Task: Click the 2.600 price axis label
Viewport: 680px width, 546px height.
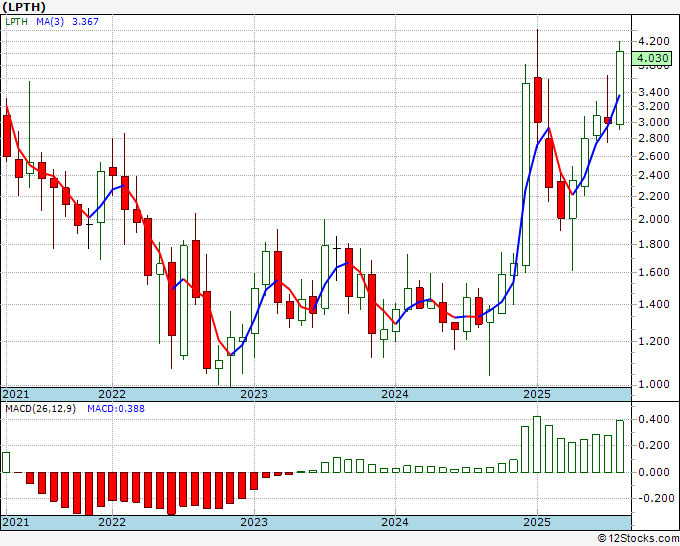Action: (653, 156)
